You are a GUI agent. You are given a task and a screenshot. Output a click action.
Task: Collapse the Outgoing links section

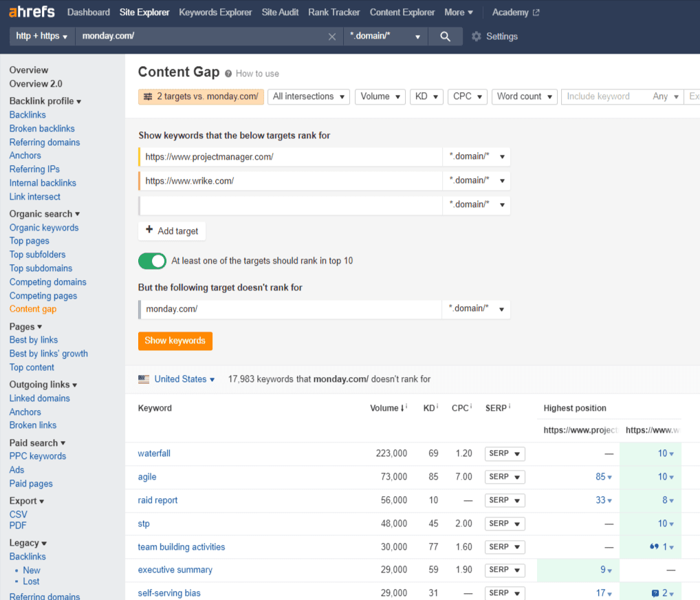click(x=43, y=385)
